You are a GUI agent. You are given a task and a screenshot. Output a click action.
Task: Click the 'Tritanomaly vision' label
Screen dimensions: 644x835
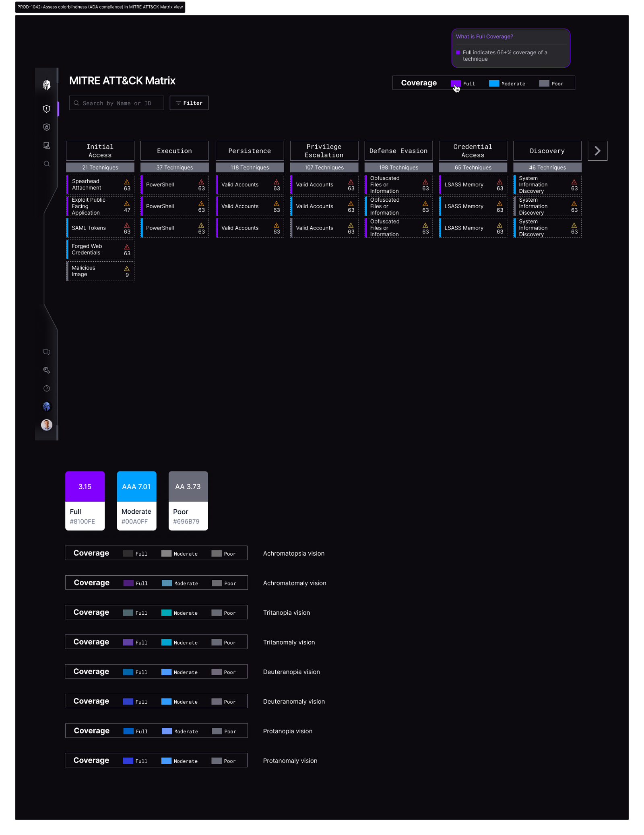[289, 643]
